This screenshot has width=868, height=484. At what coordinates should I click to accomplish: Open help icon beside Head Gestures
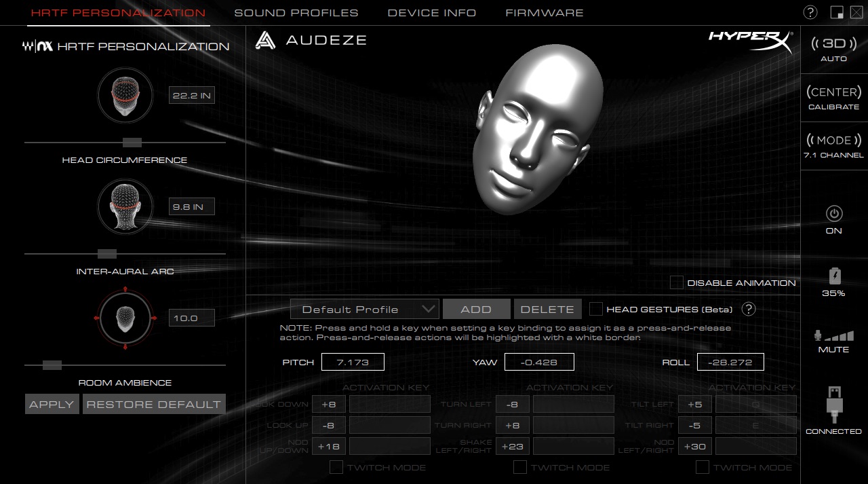coord(749,309)
